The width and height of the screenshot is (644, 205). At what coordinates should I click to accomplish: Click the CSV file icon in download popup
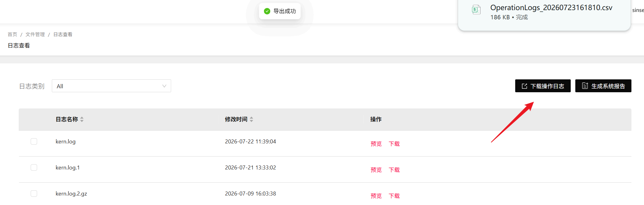point(476,9)
